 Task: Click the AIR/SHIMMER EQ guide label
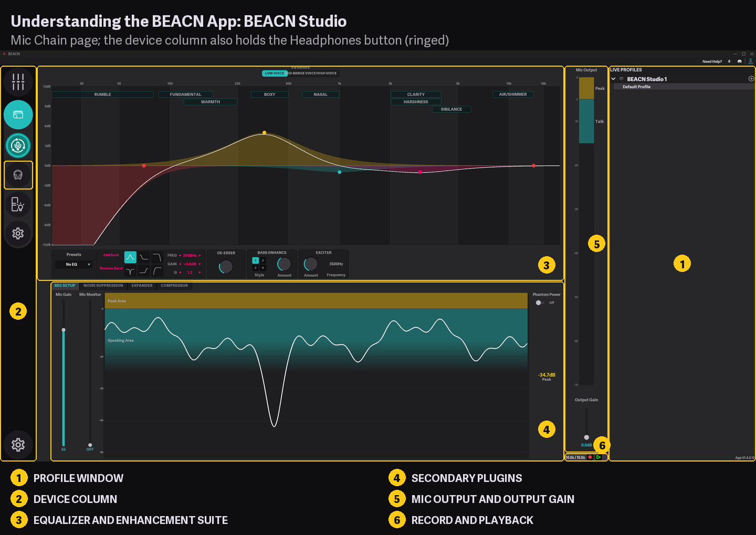pyautogui.click(x=513, y=95)
